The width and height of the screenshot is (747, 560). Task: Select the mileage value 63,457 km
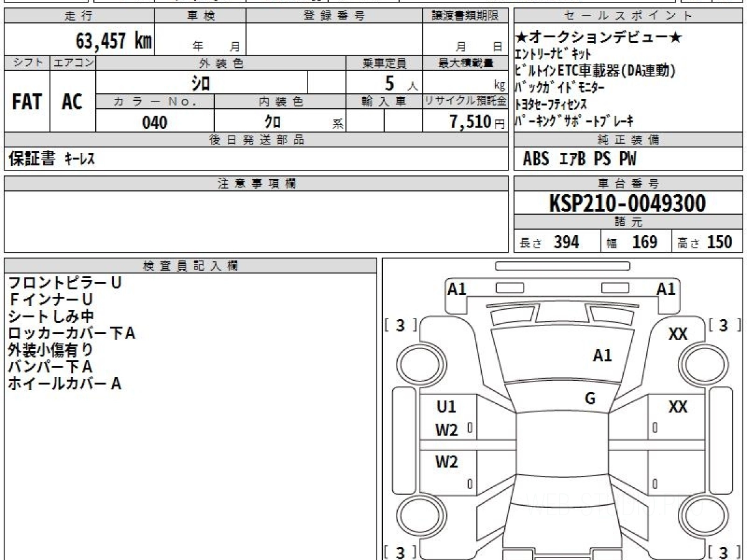[113, 41]
